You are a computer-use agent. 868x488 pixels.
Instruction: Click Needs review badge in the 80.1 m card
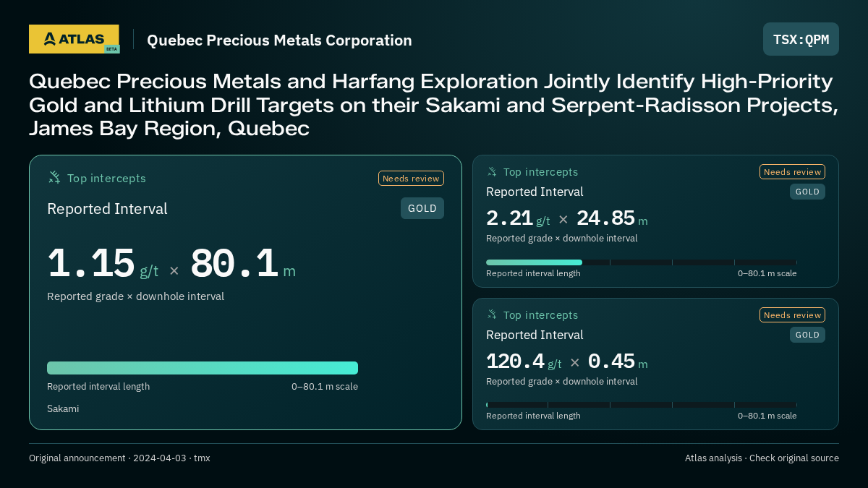click(411, 178)
